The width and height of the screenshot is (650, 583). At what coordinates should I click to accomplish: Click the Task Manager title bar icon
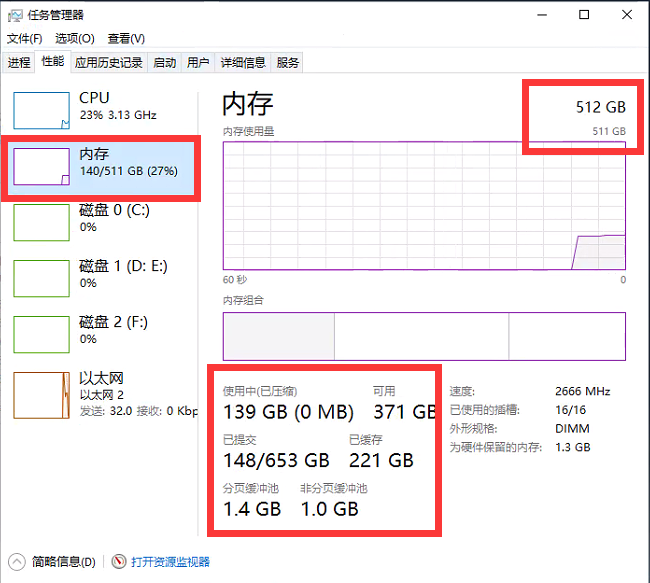[15, 16]
